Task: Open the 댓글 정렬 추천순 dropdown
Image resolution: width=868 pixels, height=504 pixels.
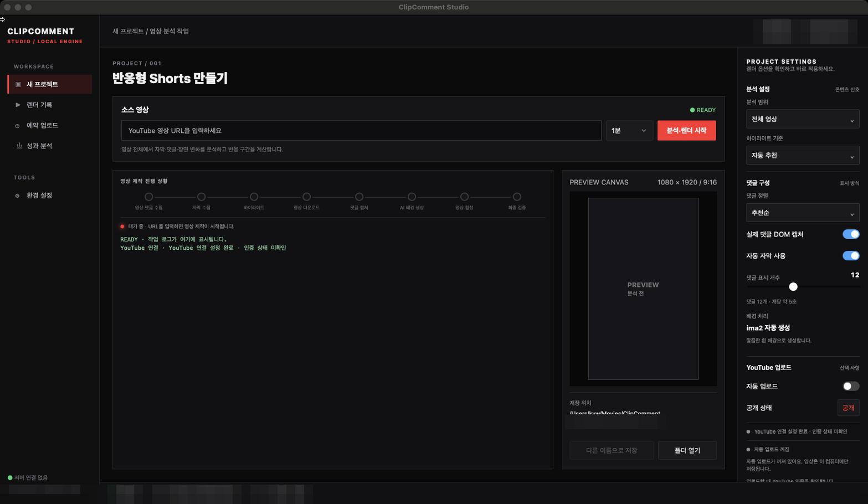Action: pyautogui.click(x=803, y=213)
